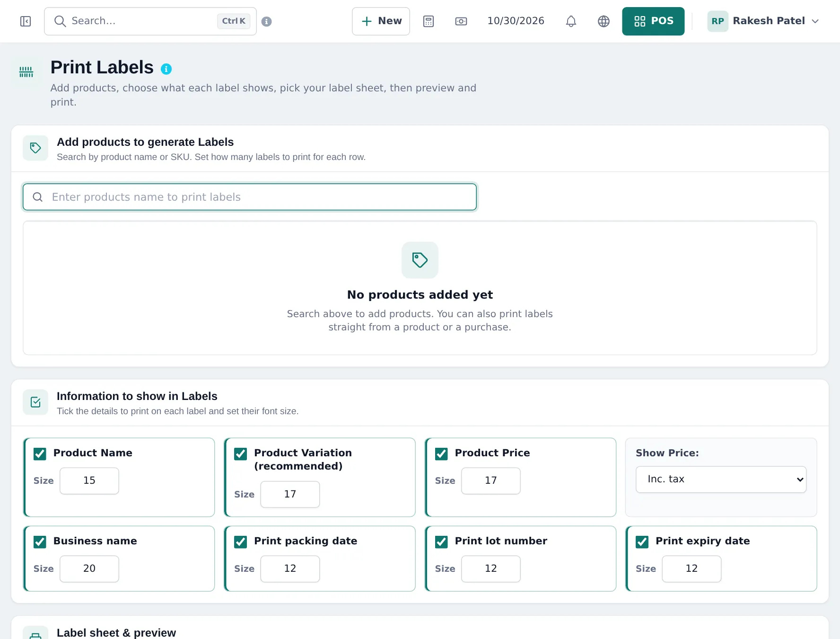
Task: Focus the global Search field
Action: click(150, 21)
